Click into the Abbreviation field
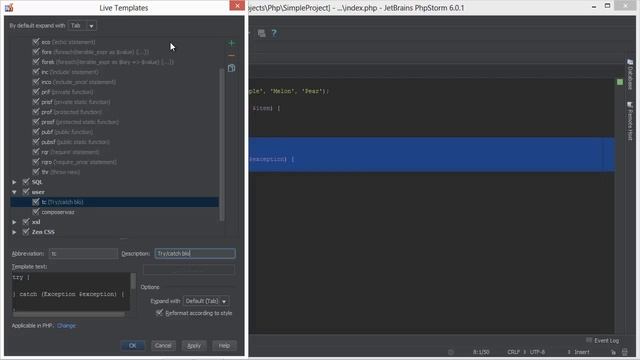This screenshot has height=360, width=640. point(83,253)
